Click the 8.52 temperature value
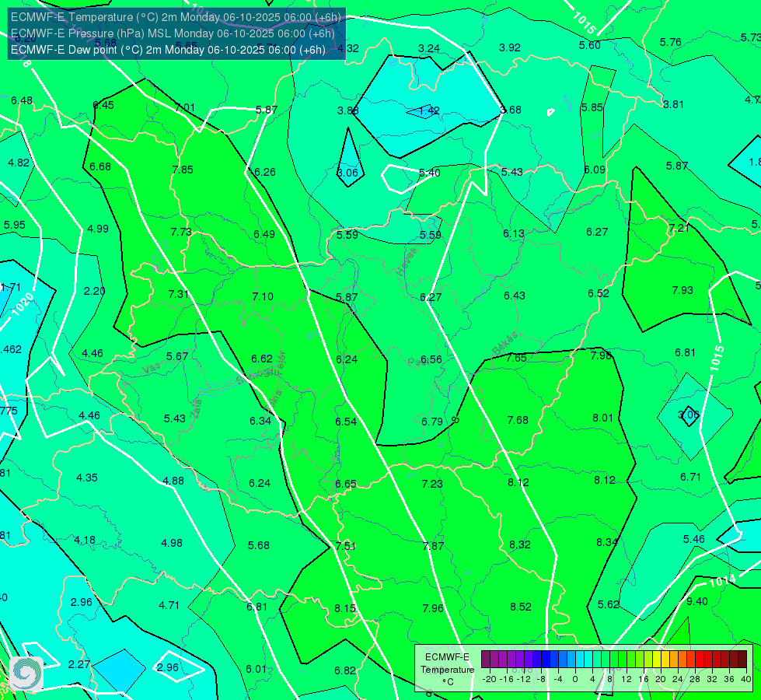761x700 pixels. coord(521,607)
